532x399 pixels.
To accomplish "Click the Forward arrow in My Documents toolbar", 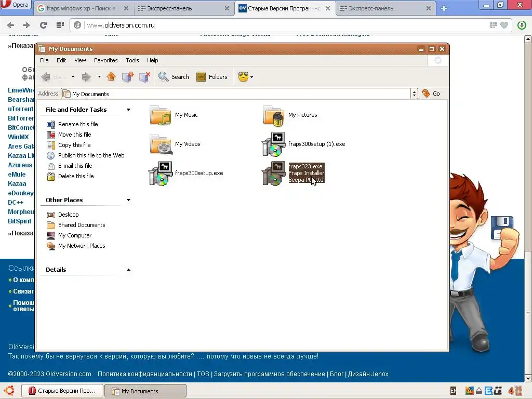I will pos(86,77).
